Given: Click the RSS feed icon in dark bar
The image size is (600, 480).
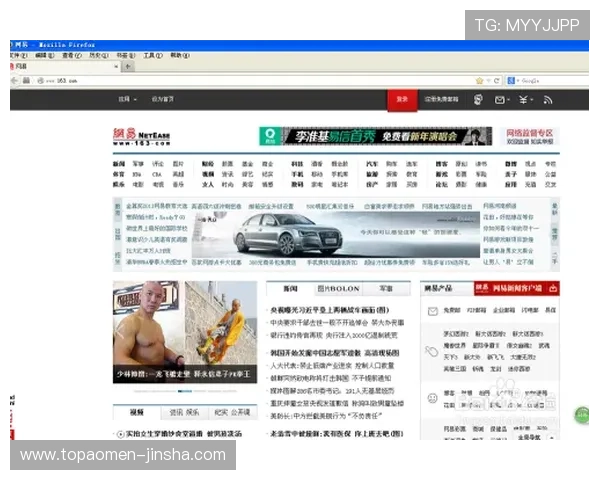Looking at the screenshot, I should tap(548, 100).
